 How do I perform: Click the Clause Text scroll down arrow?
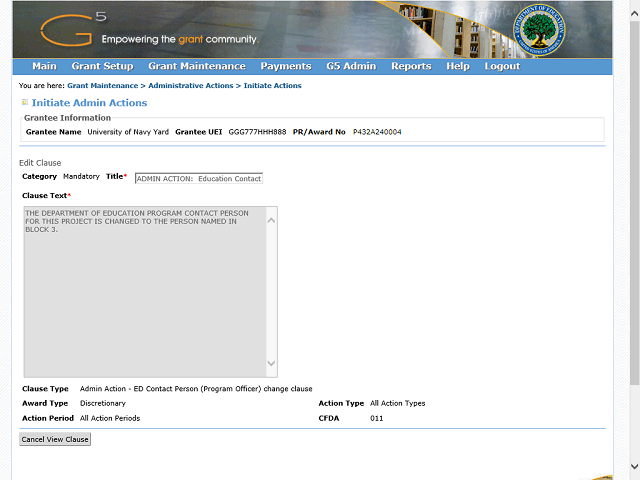point(271,363)
